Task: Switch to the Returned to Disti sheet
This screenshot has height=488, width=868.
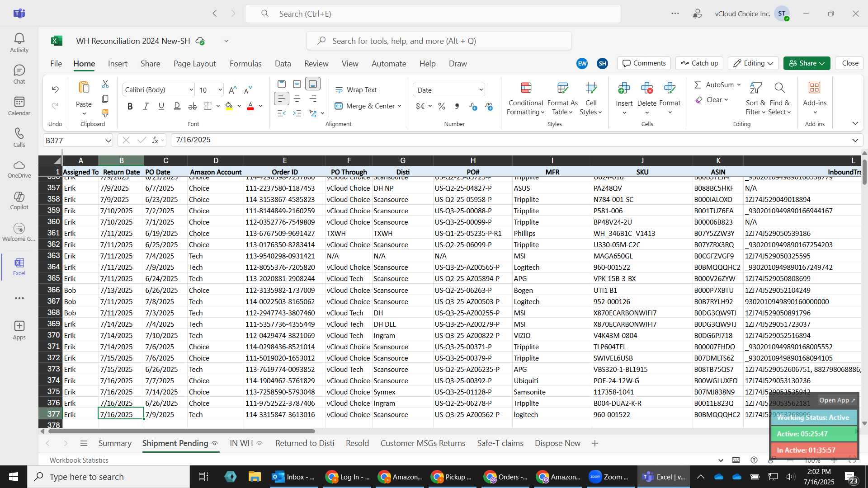Action: (305, 443)
